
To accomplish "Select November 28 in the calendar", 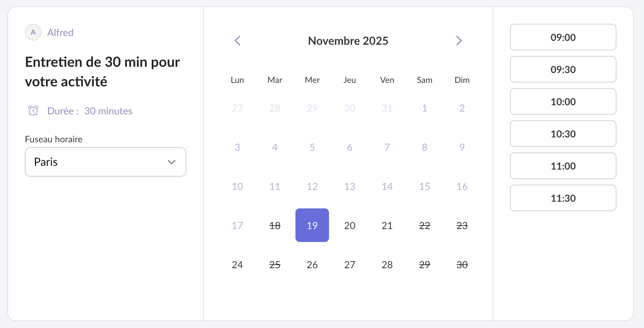I will point(387,265).
